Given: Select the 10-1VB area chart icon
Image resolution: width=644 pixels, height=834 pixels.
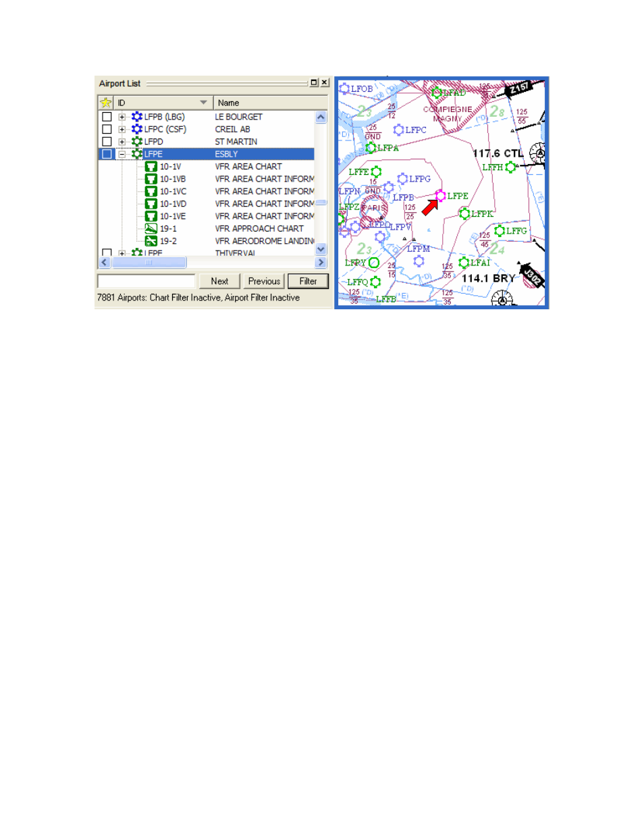Looking at the screenshot, I should (151, 179).
